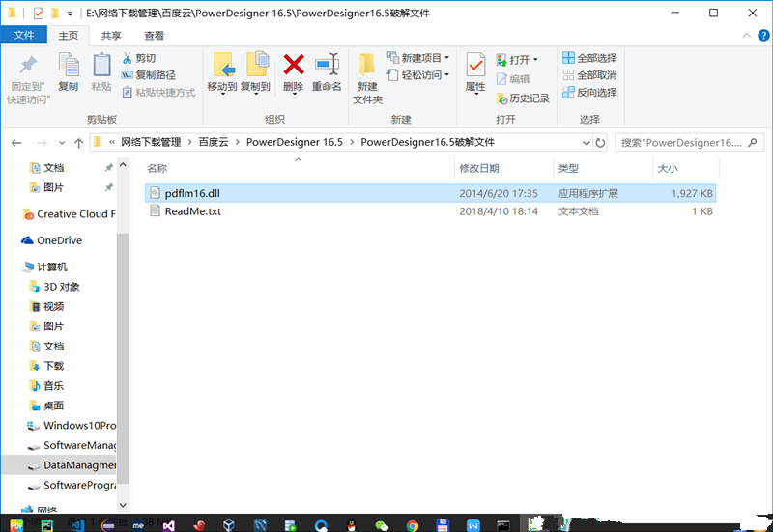The width and height of the screenshot is (773, 532).
Task: Open file Properties (属性)
Action: point(475,73)
